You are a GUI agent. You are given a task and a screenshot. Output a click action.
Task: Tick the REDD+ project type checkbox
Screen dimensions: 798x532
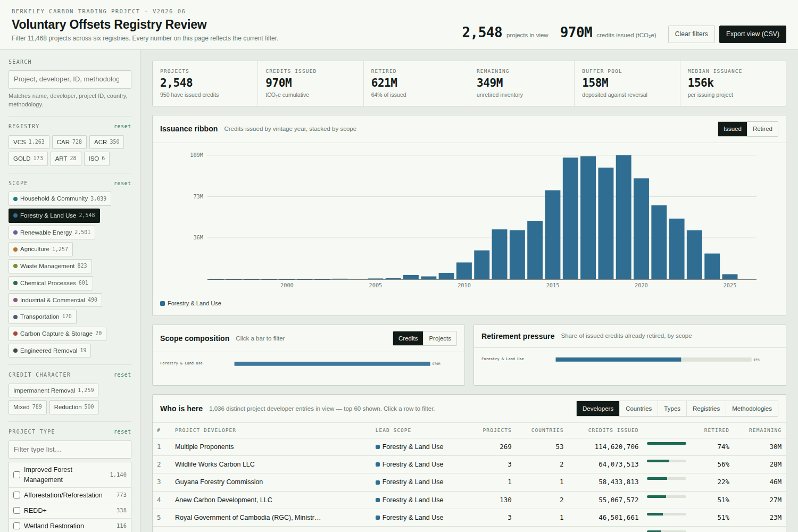[16, 510]
